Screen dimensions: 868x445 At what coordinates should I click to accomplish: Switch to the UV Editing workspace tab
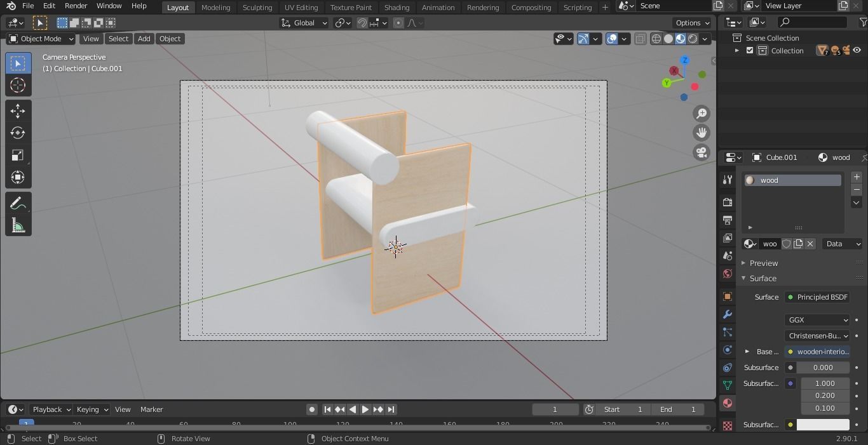pos(301,7)
